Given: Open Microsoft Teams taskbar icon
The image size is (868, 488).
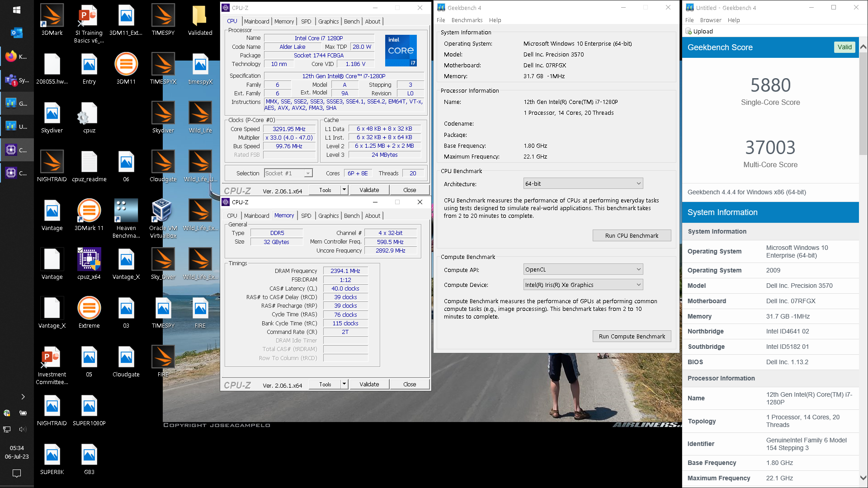Looking at the screenshot, I should [17, 80].
